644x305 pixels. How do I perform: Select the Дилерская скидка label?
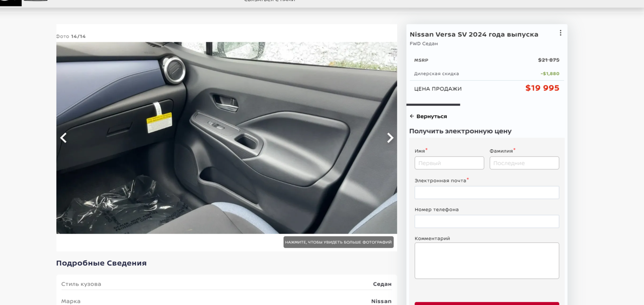(436, 73)
